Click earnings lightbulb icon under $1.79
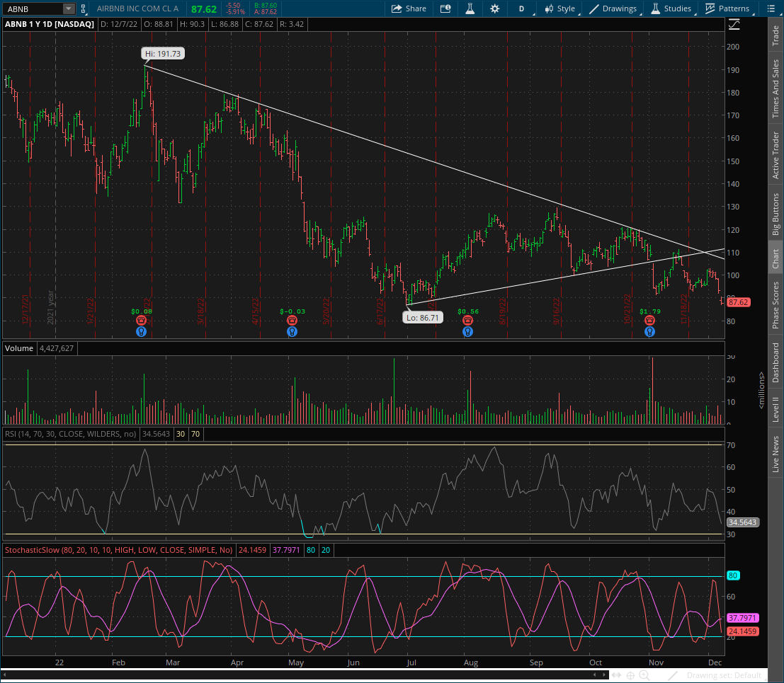Image resolution: width=784 pixels, height=683 pixels. pyautogui.click(x=649, y=331)
